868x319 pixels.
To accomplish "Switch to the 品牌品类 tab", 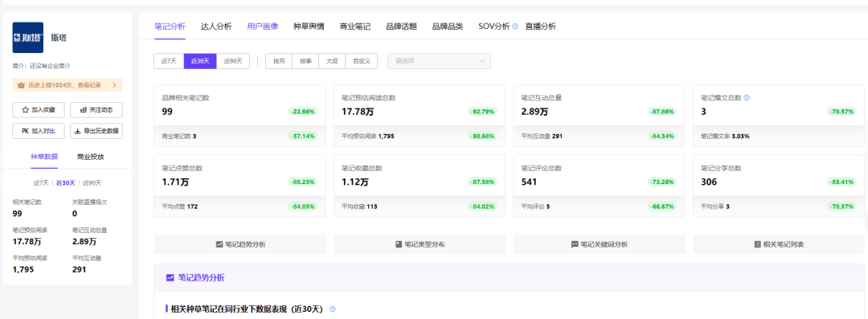I will [x=448, y=26].
